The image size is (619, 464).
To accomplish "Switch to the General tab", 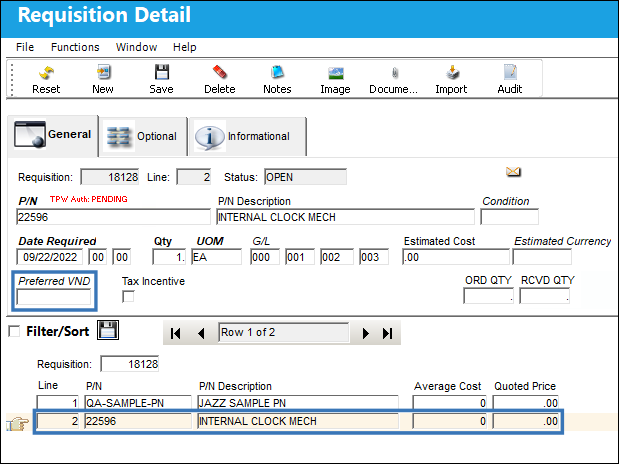I will click(53, 135).
